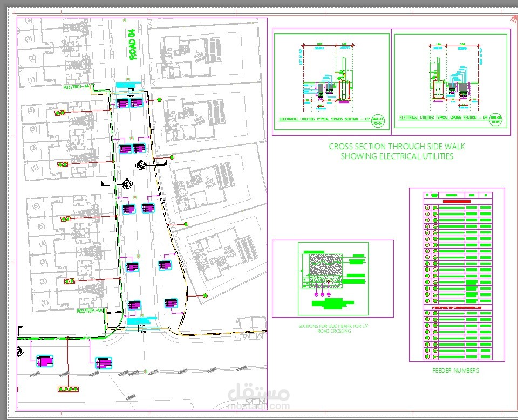The height and width of the screenshot is (420, 518).
Task: Select the SECTIONS FOR DUCT BANK FOR L.V caption
Action: click(333, 326)
